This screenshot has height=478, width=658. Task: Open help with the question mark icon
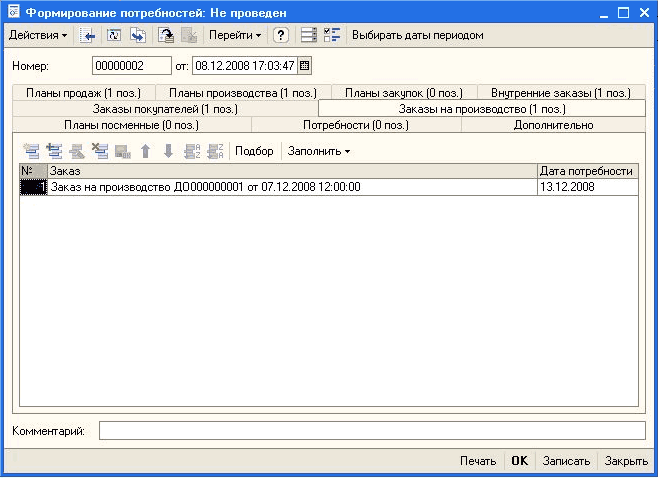pos(281,35)
